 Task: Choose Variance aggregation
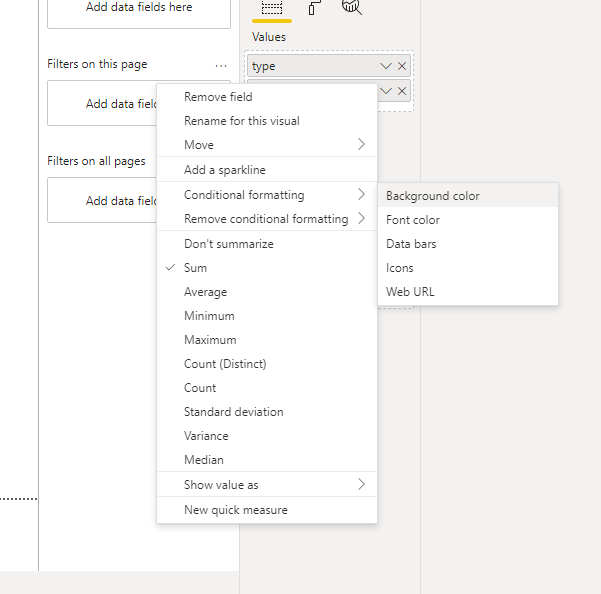pyautogui.click(x=267, y=436)
